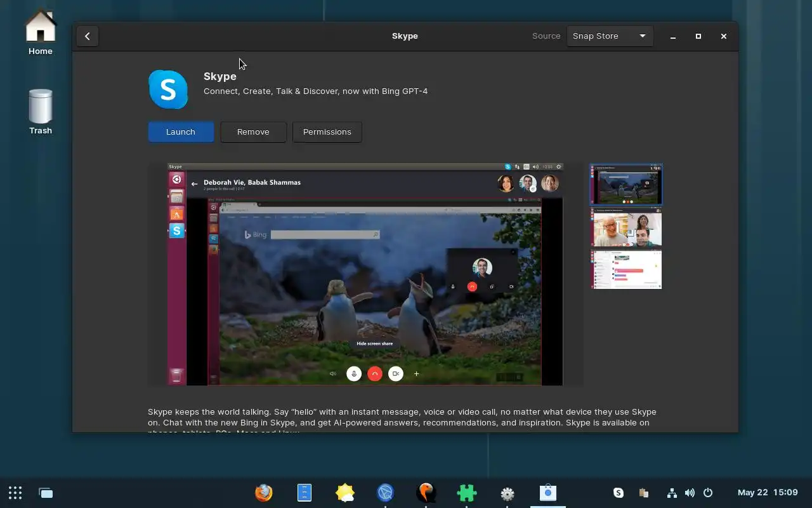Launch the Skype application
The image size is (812, 508).
[181, 132]
